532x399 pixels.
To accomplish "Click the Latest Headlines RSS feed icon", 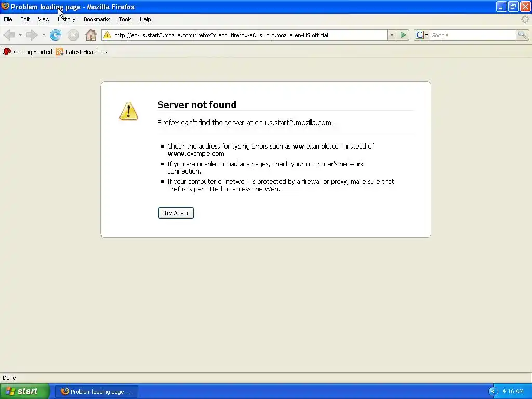I will 60,51.
